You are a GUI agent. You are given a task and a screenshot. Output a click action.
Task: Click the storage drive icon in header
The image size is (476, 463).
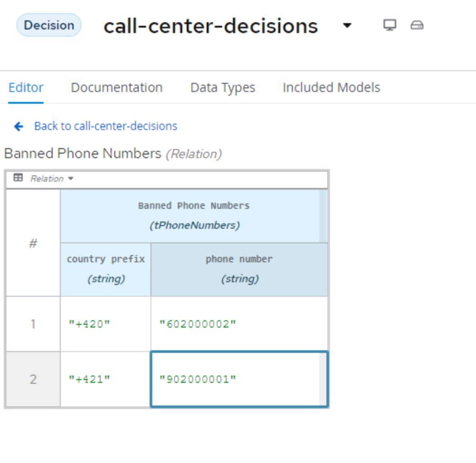tap(417, 25)
